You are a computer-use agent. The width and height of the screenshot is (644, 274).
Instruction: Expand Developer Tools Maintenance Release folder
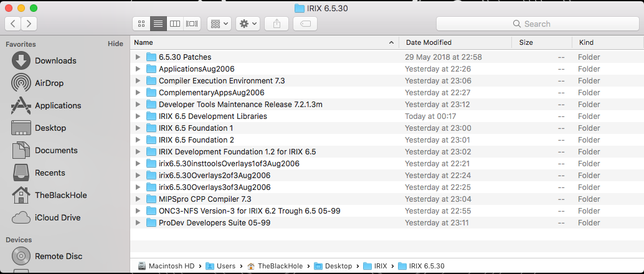pos(138,105)
